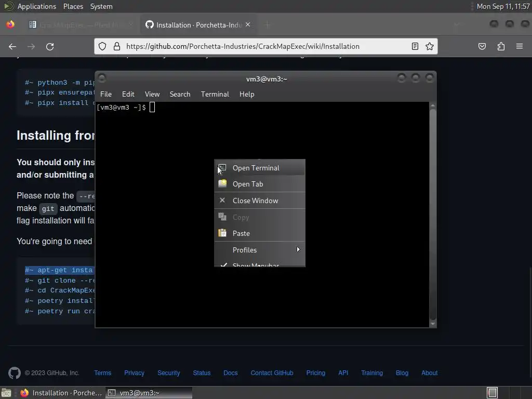The image size is (532, 399).
Task: Choose Close Window from context menu
Action: [x=260, y=201]
